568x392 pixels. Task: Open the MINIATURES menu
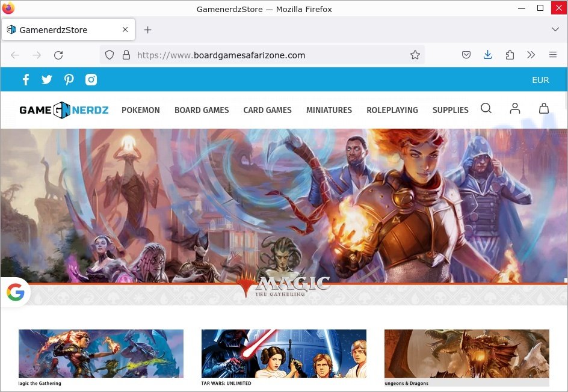pyautogui.click(x=329, y=110)
